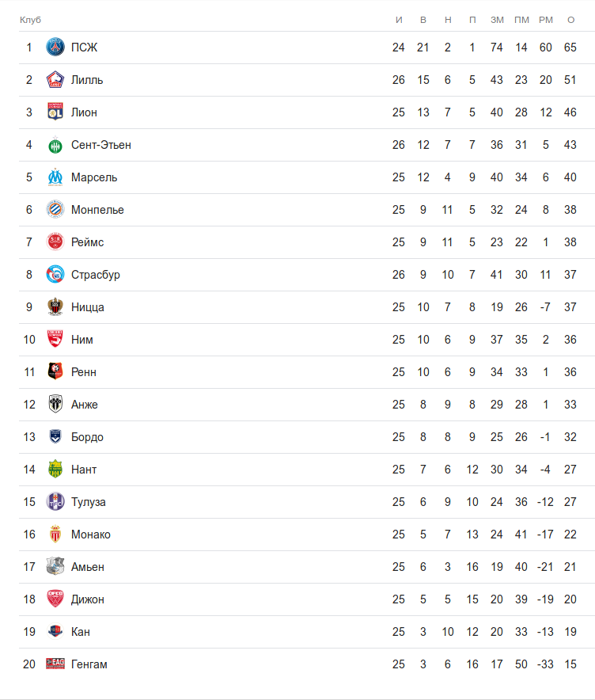
Task: Click the Strasbourg club logo
Action: pyautogui.click(x=55, y=275)
